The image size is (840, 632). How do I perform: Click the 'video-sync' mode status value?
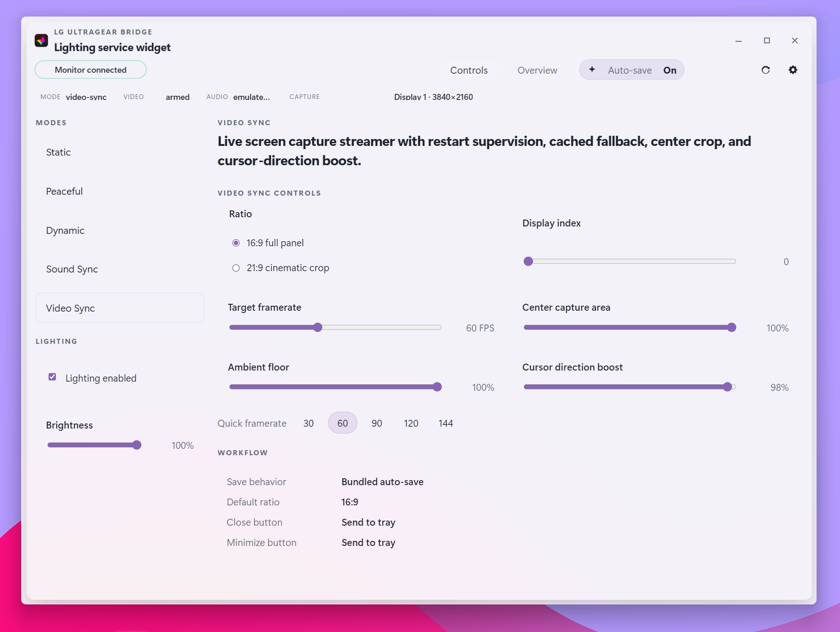point(86,97)
